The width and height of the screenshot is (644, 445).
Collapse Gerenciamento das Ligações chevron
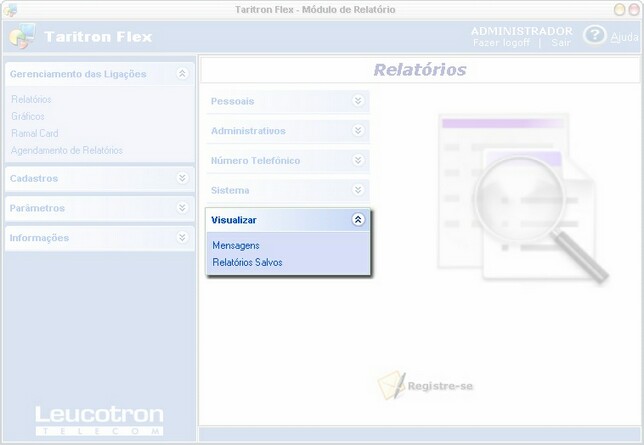[182, 74]
